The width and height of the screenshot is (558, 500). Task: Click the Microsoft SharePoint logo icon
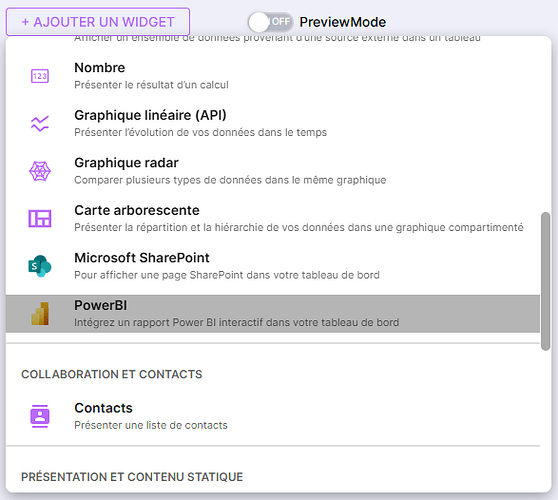[40, 266]
